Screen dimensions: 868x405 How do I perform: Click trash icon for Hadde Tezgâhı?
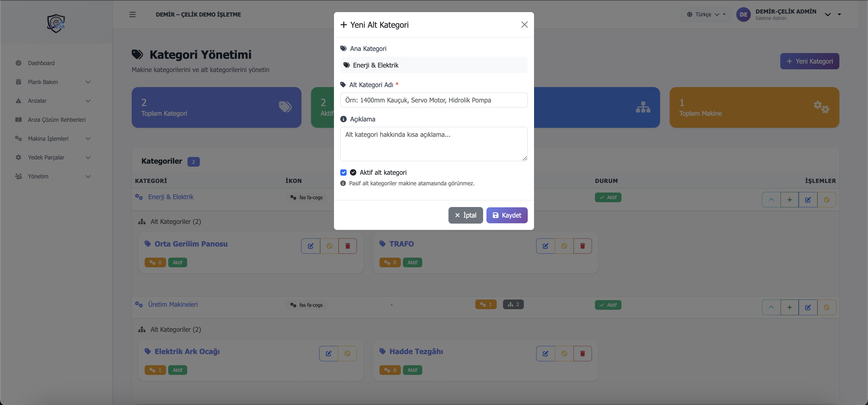pyautogui.click(x=582, y=353)
